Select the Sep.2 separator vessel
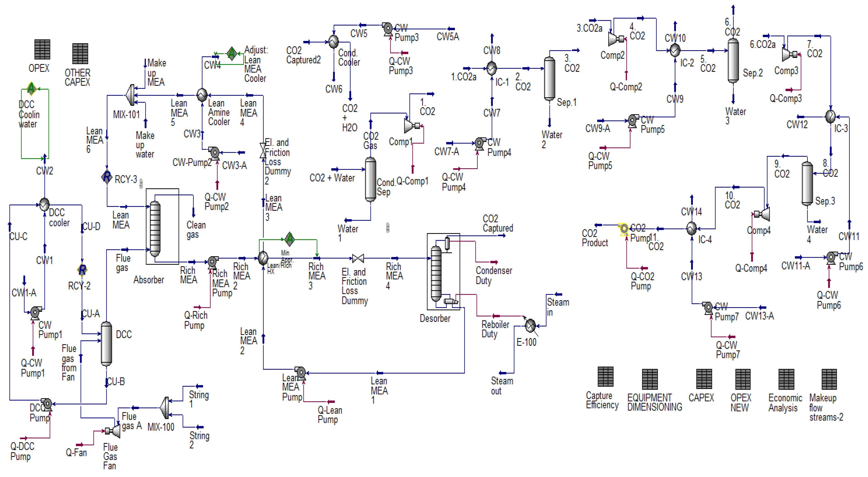This screenshot has width=868, height=477. pyautogui.click(x=733, y=61)
